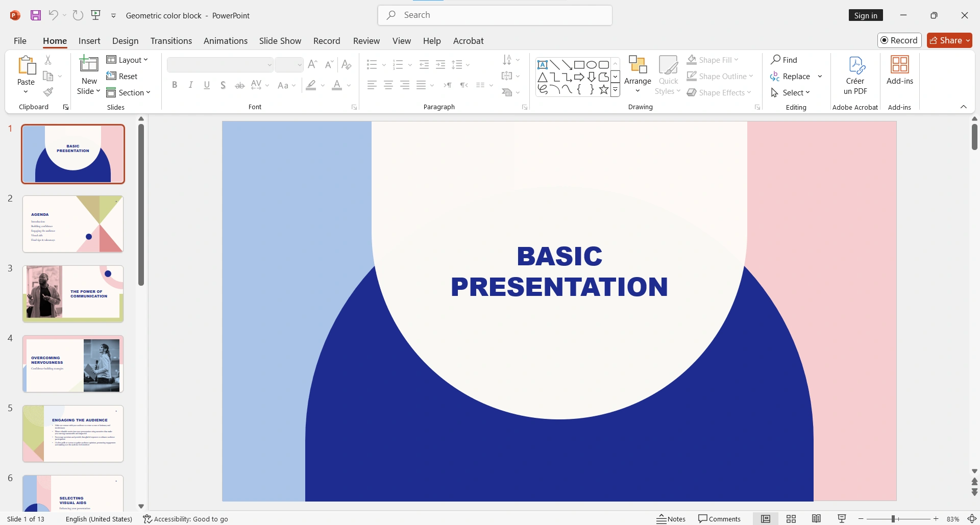Toggle bold text formatting

click(175, 85)
